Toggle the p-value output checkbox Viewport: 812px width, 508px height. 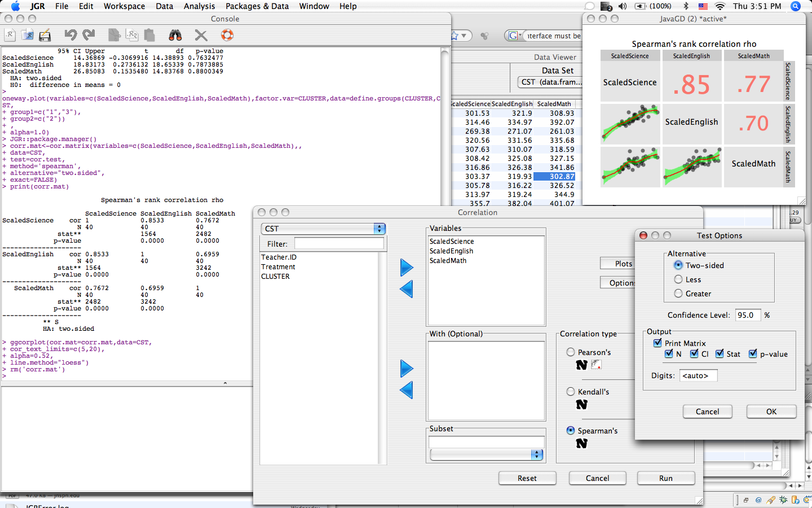(753, 354)
